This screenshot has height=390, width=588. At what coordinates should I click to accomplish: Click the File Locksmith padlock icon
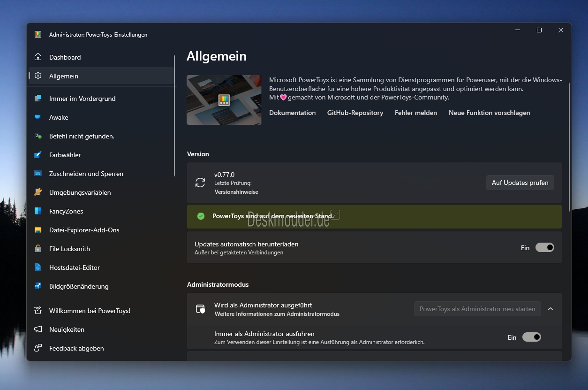tap(38, 249)
